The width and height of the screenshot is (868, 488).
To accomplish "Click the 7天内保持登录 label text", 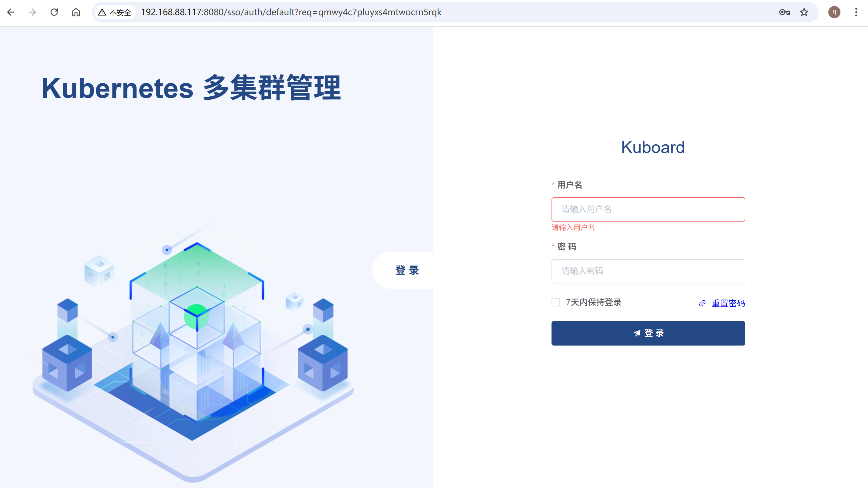I will 594,302.
